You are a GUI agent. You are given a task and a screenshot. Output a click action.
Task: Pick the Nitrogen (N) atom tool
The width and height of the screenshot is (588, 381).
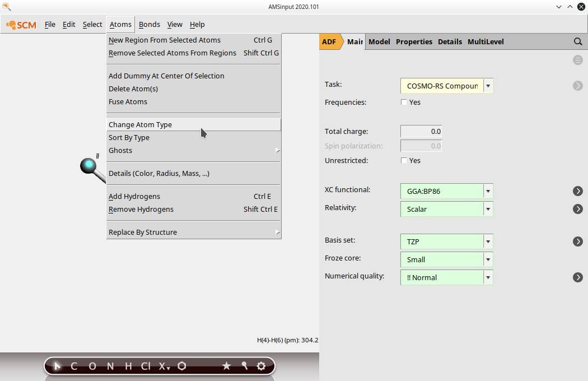pos(110,366)
